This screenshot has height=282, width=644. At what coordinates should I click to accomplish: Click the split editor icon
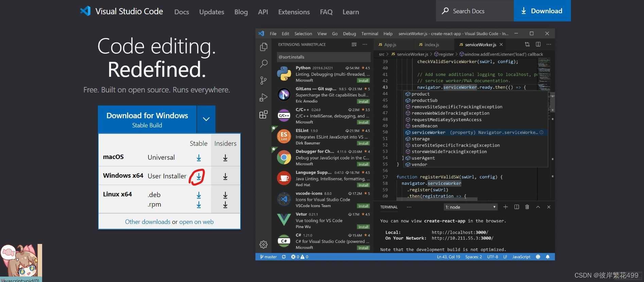(x=538, y=44)
